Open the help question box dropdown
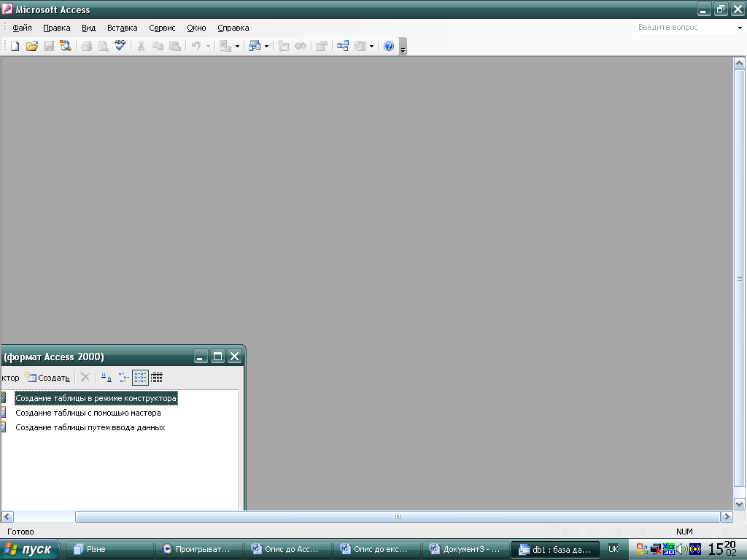The width and height of the screenshot is (747, 560). [x=740, y=28]
